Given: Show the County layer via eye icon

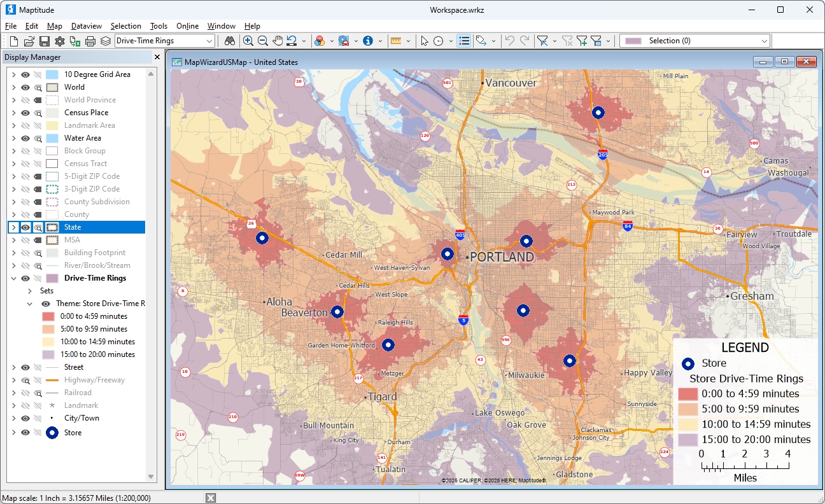Looking at the screenshot, I should point(25,214).
